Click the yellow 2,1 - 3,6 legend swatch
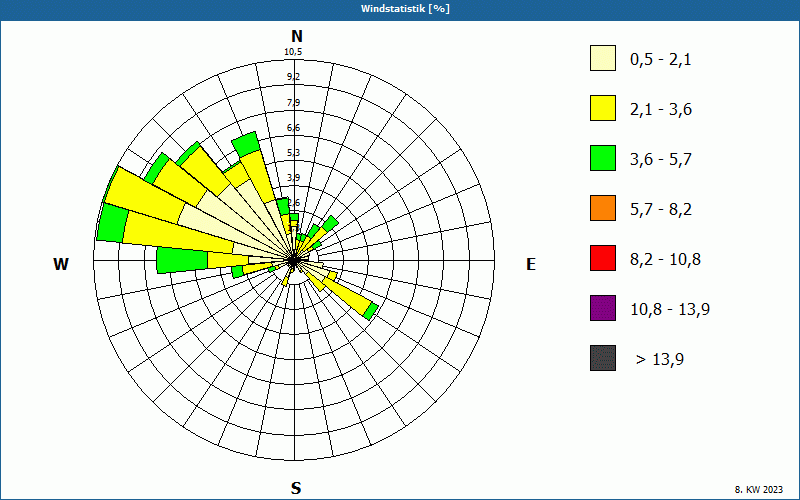 [x=603, y=108]
